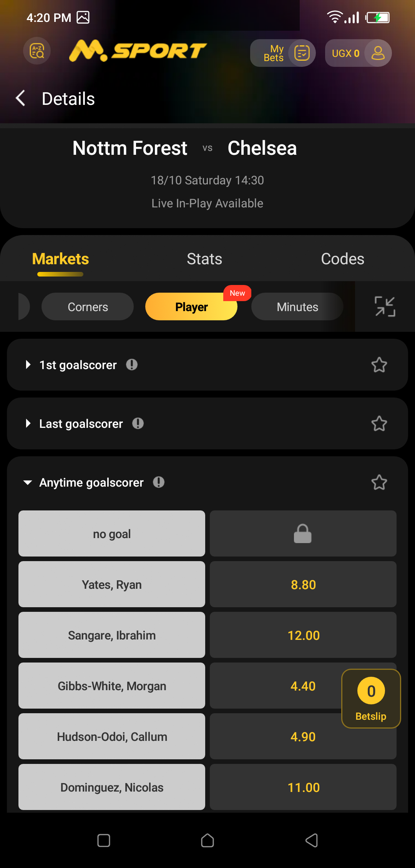
Task: Switch to the Stats tab
Action: (204, 259)
